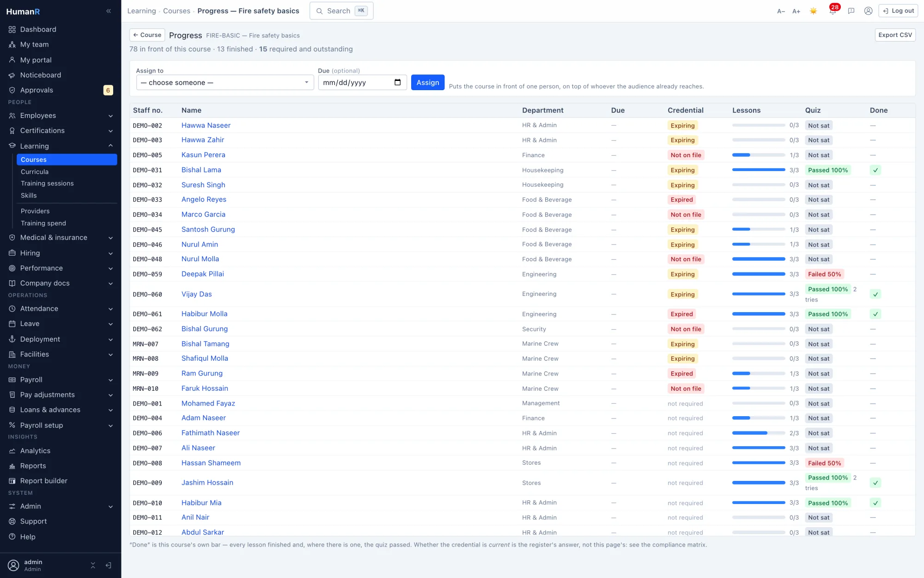The image size is (924, 578).
Task: Click the Log out button
Action: [x=898, y=11]
